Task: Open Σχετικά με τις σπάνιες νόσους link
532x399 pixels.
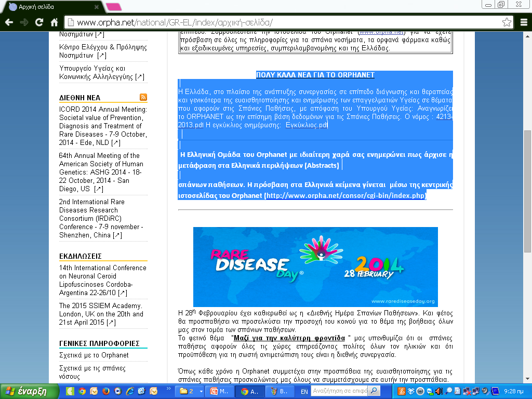Action: [92, 372]
